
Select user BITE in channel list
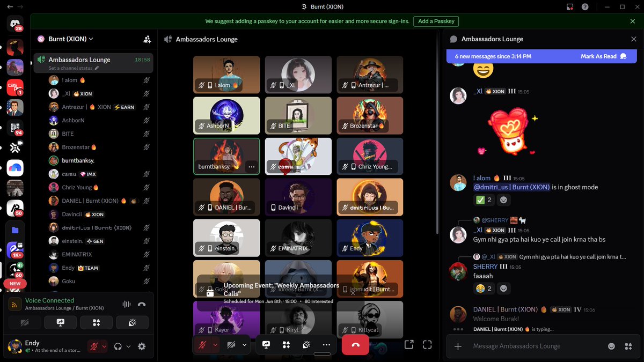click(99, 134)
